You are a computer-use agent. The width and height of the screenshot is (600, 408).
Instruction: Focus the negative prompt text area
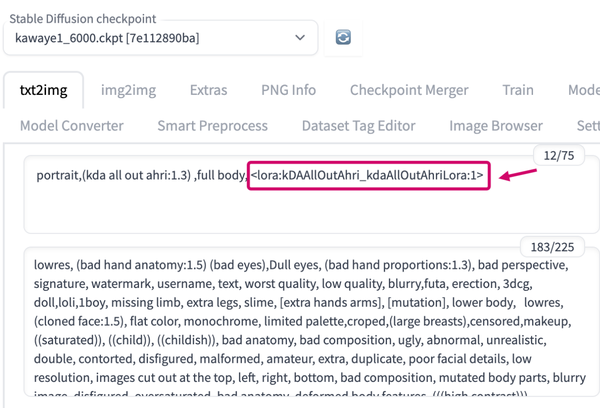point(300,330)
